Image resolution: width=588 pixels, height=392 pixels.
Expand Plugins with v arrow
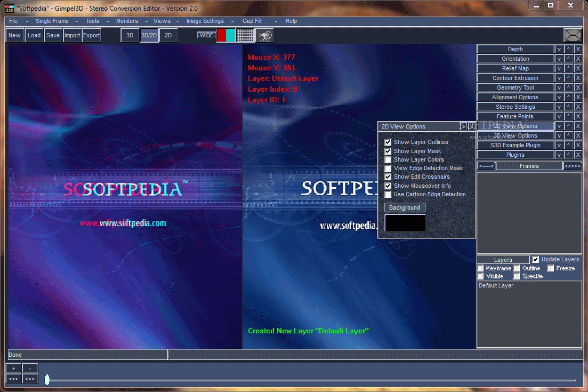559,155
